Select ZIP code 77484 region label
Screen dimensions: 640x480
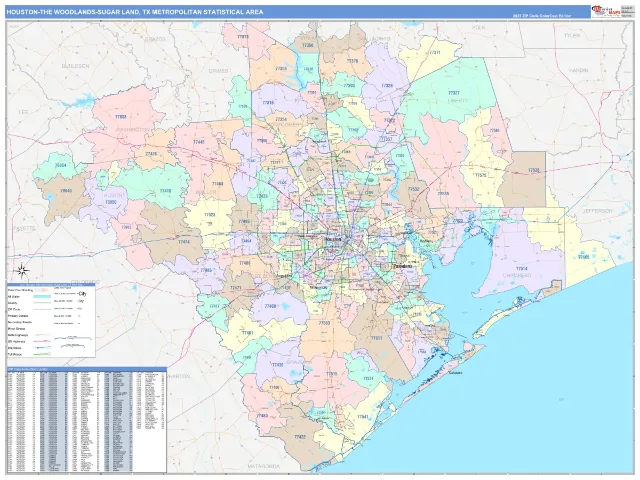click(218, 184)
